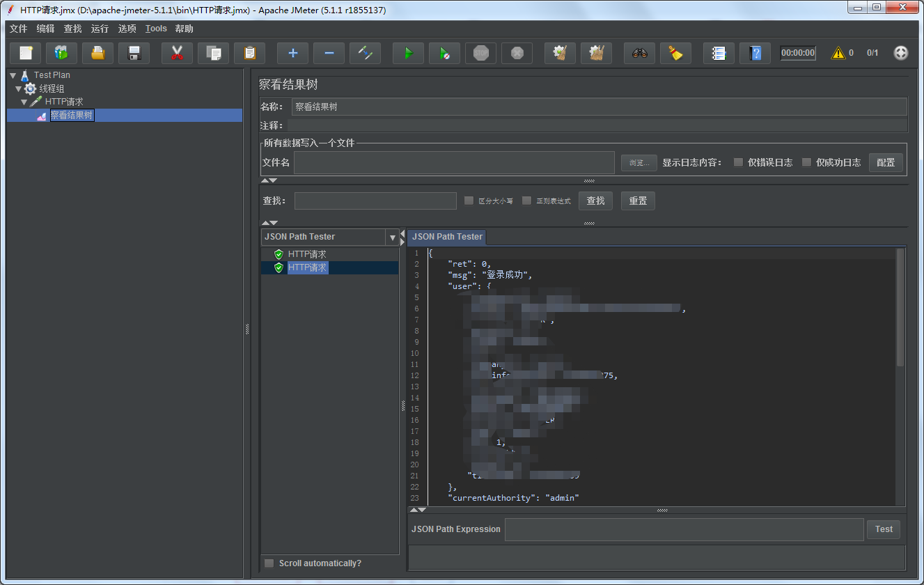Enable Scroll automatically checkbox

tap(269, 563)
